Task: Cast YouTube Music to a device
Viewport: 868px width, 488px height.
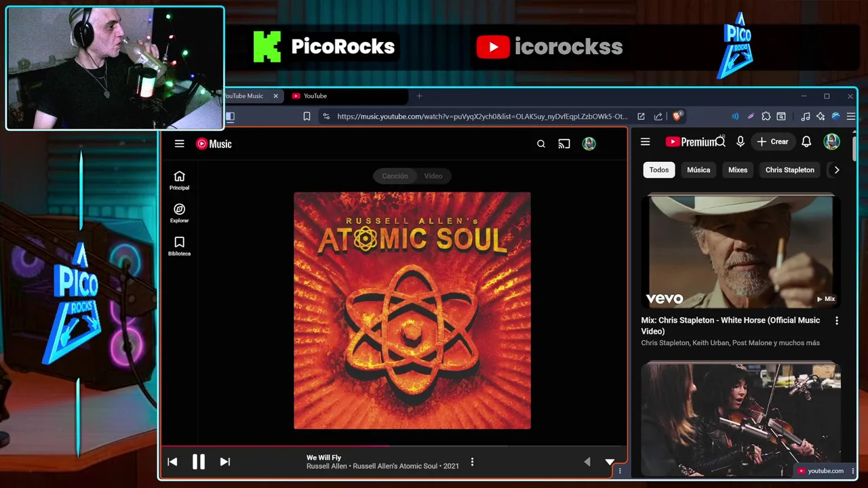Action: pyautogui.click(x=564, y=144)
